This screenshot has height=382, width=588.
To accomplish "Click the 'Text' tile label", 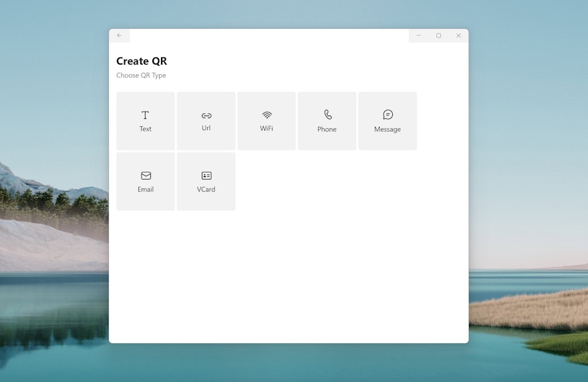I will click(x=146, y=129).
